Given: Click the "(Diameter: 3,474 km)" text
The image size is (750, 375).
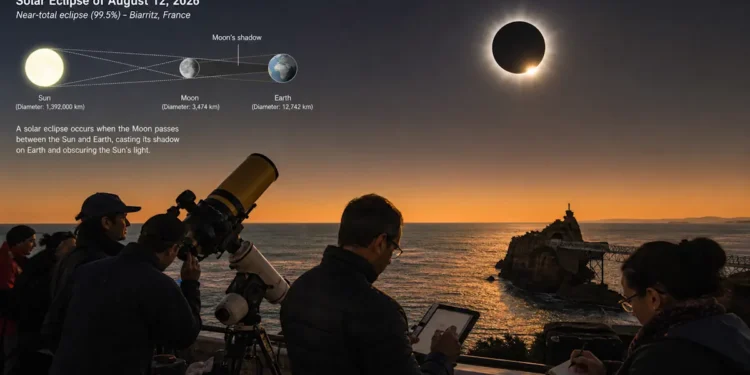Looking at the screenshot, I should pos(190,107).
